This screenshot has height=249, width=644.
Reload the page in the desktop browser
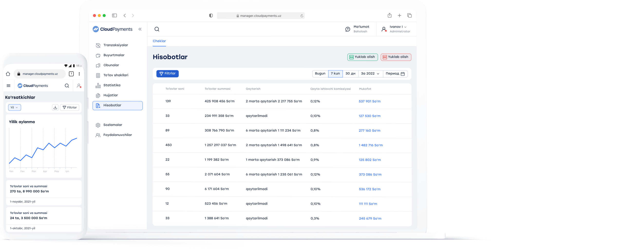(x=302, y=16)
